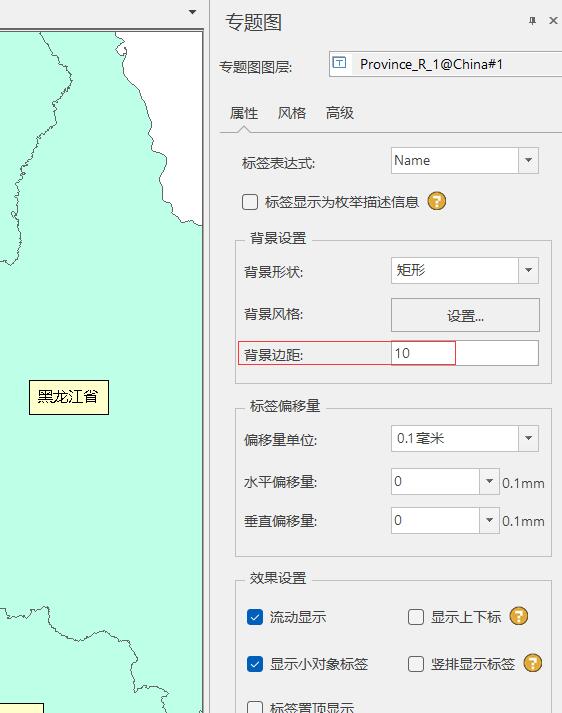Click 设置... button for 背景风格

465,315
